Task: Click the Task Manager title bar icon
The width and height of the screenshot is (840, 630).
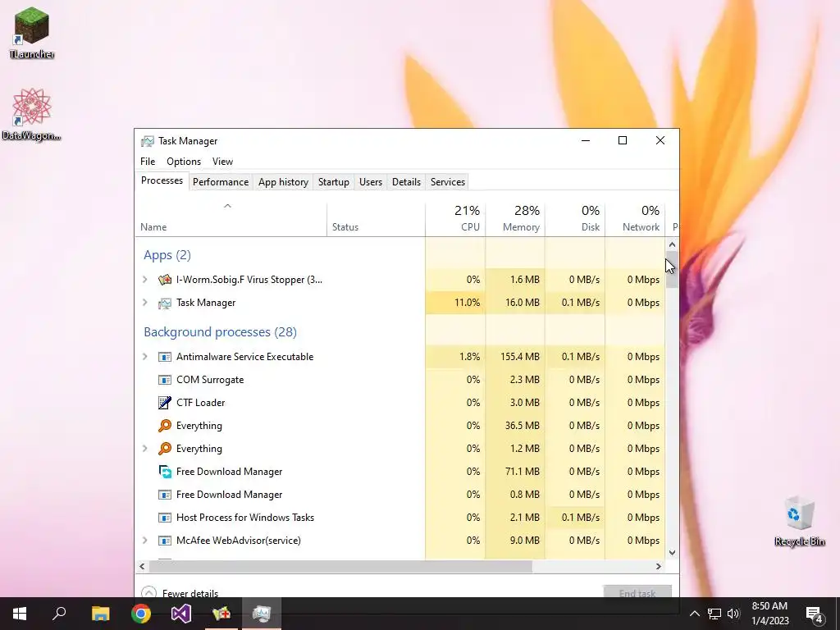Action: point(148,141)
